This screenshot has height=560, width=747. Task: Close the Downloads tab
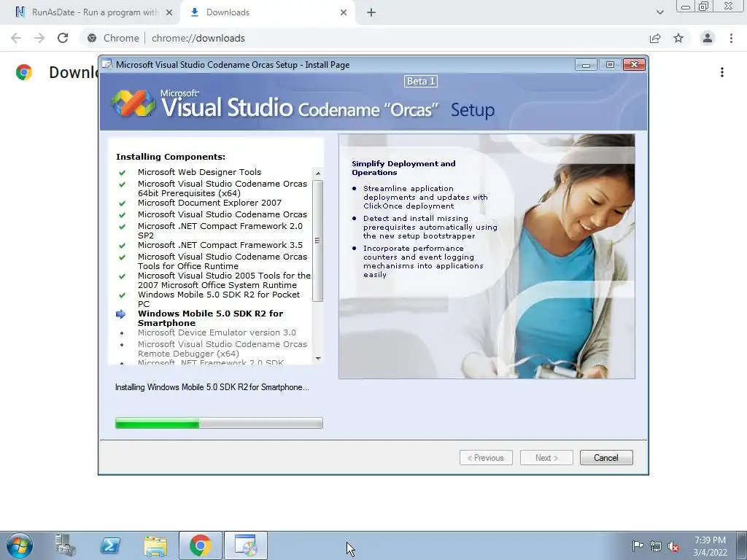344,13
